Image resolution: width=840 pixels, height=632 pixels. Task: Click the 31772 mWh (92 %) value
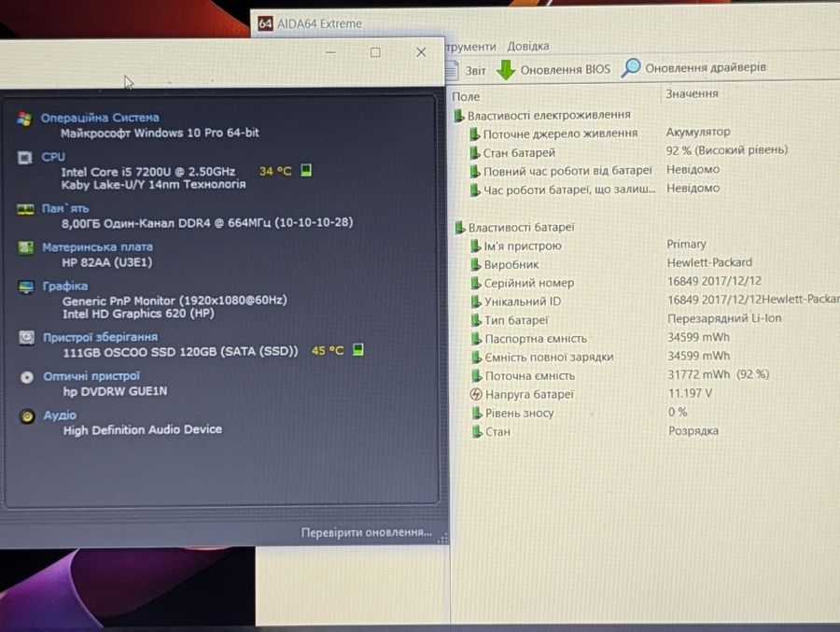(x=719, y=374)
